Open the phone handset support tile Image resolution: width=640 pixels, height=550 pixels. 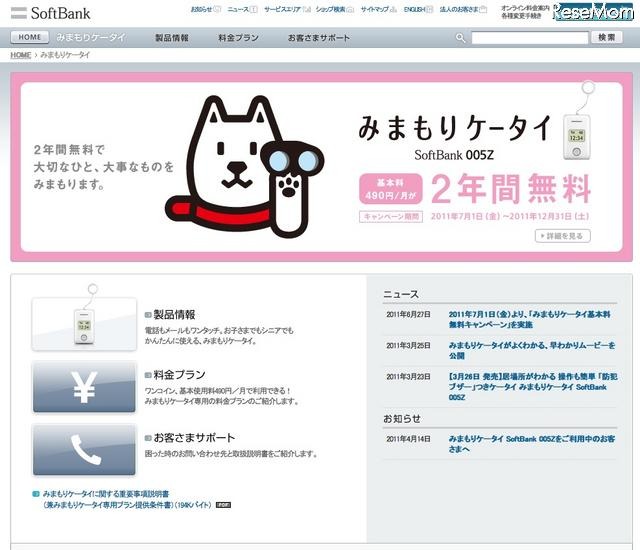pos(83,450)
